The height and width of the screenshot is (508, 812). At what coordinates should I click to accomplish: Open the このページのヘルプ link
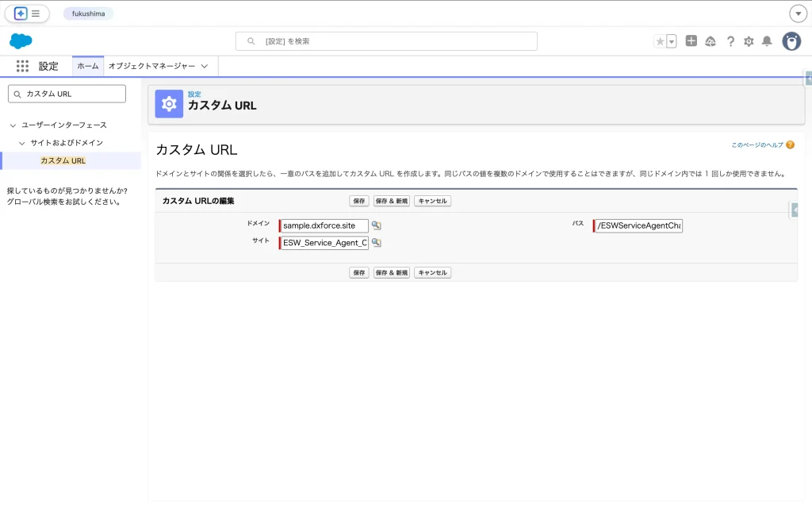(x=756, y=145)
